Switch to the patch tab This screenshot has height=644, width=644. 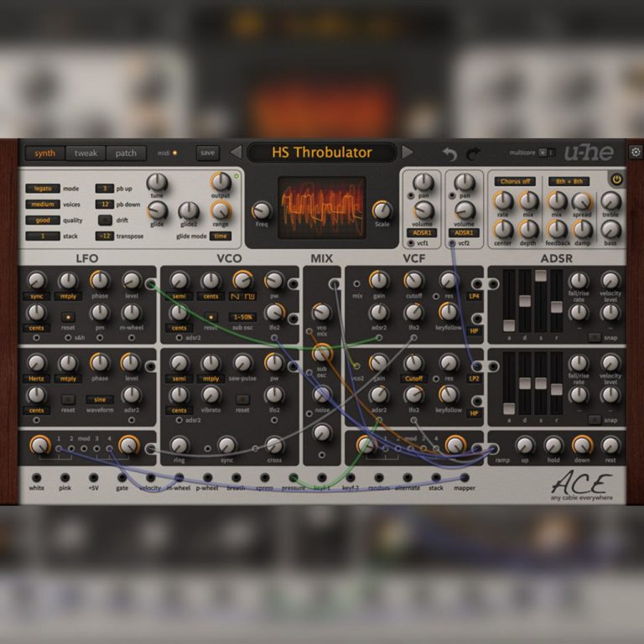coord(126,153)
